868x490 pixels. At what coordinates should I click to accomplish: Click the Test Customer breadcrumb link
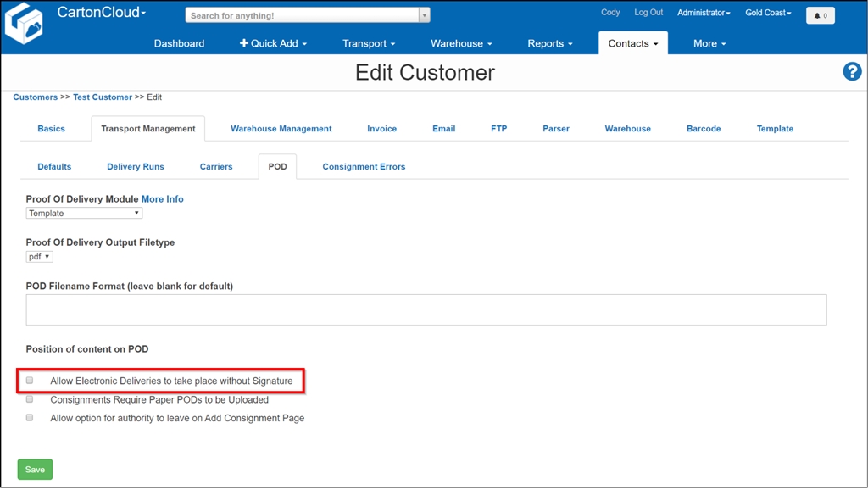tap(103, 97)
